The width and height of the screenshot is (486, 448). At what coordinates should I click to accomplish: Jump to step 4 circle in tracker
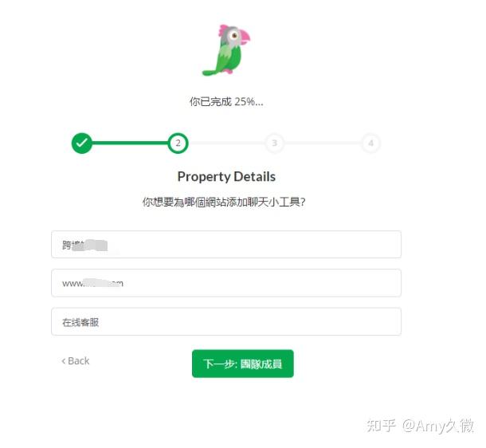(x=370, y=143)
